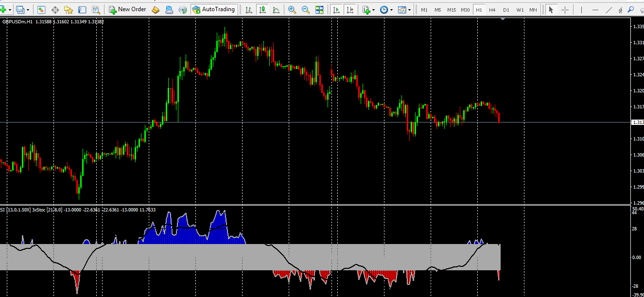Select the H1 timeframe
The image size is (644, 297).
[479, 10]
